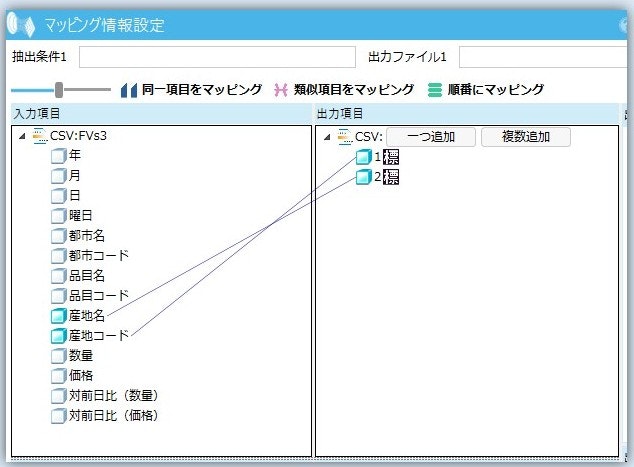Viewport: 634px width, 467px height.
Task: Click the 入力項目 panel header
Action: coord(161,114)
